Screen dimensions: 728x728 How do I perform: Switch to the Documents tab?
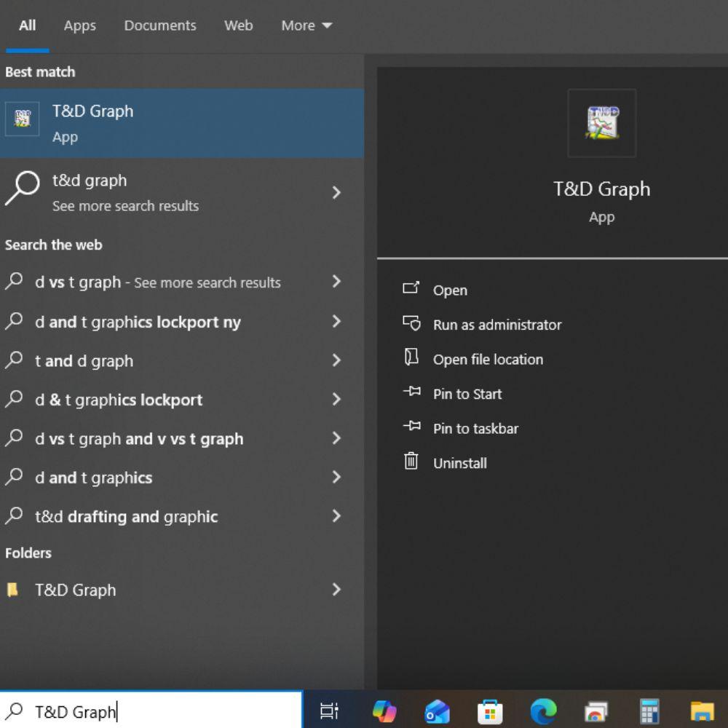(x=160, y=25)
